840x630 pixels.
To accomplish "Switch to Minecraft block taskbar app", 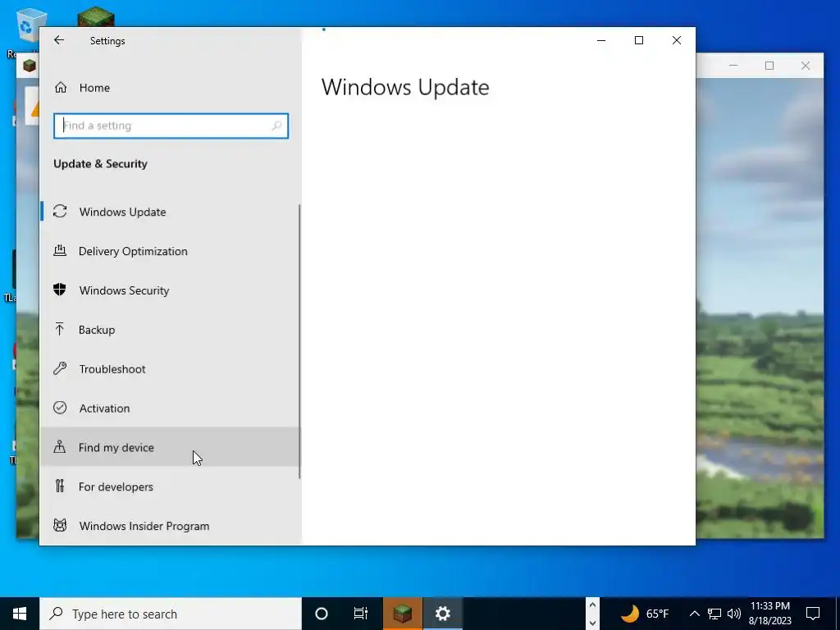I will tap(402, 614).
